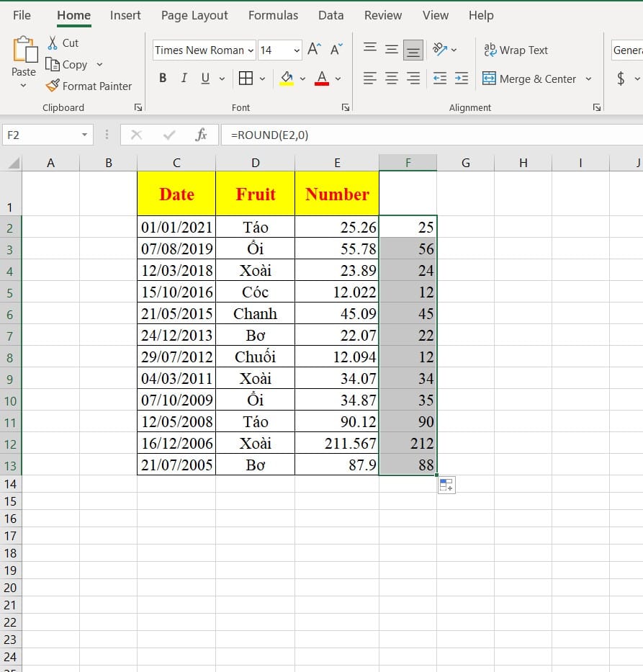This screenshot has height=672, width=643.
Task: Apply the yellow Fill Color
Action: (287, 79)
